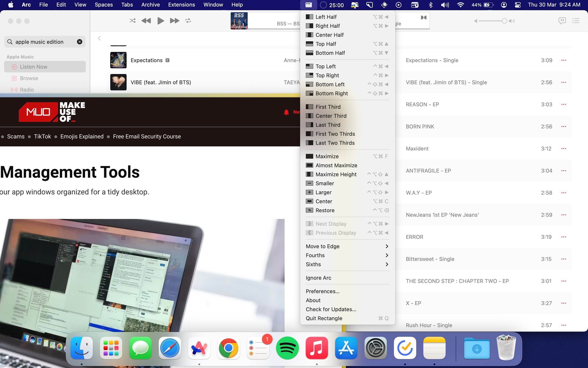Click the MUO notification bell icon
588x368 pixels.
pyautogui.click(x=286, y=112)
